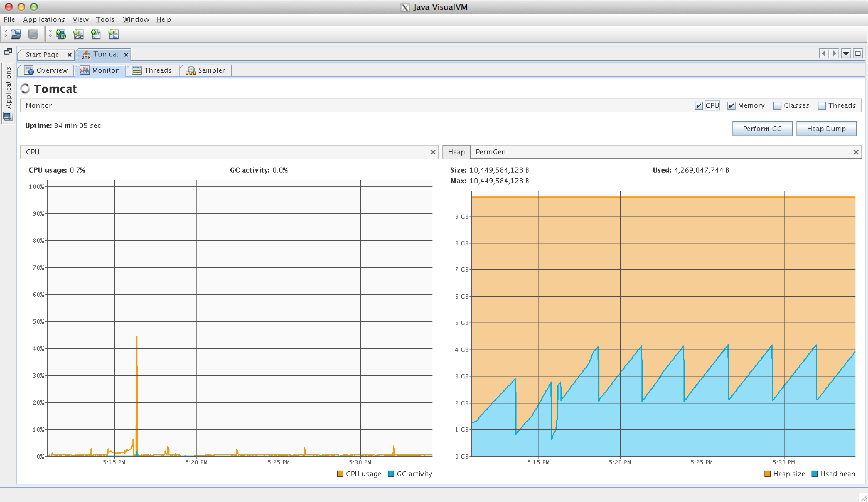Open the Applications menu
This screenshot has height=502, width=868.
tap(44, 20)
